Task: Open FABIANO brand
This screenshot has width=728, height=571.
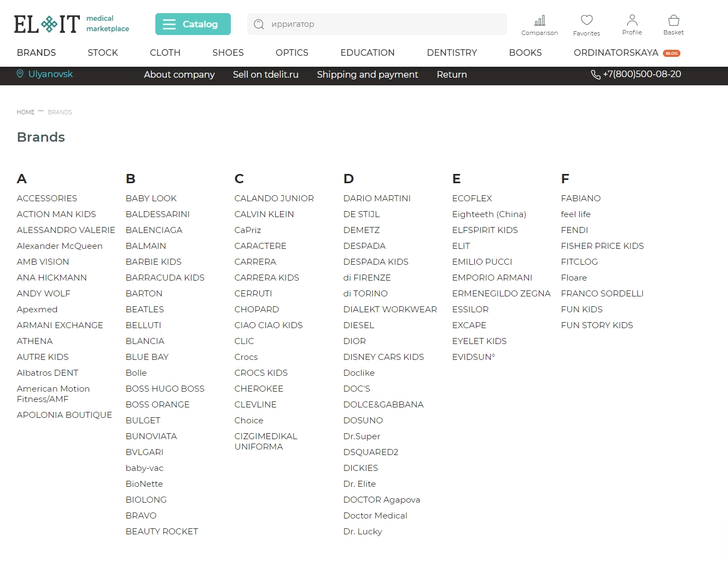Action: coord(581,198)
